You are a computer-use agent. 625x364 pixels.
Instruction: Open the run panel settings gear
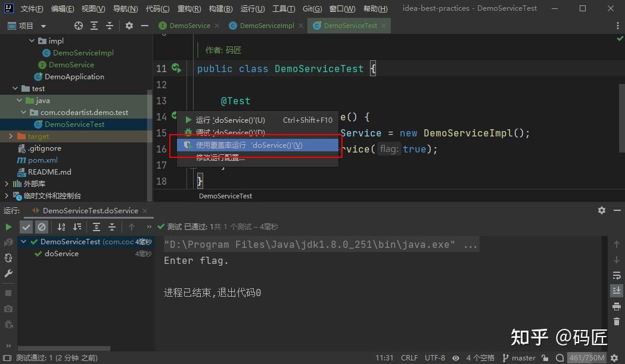(601, 210)
